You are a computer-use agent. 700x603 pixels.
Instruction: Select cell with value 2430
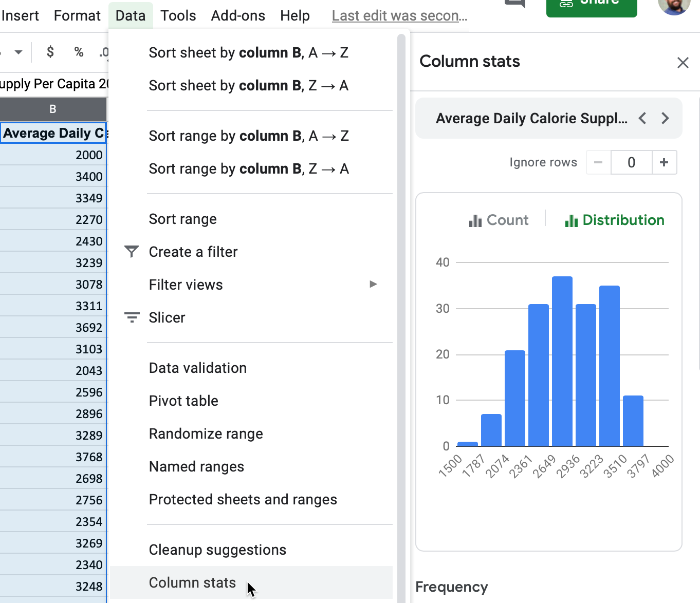(x=53, y=241)
